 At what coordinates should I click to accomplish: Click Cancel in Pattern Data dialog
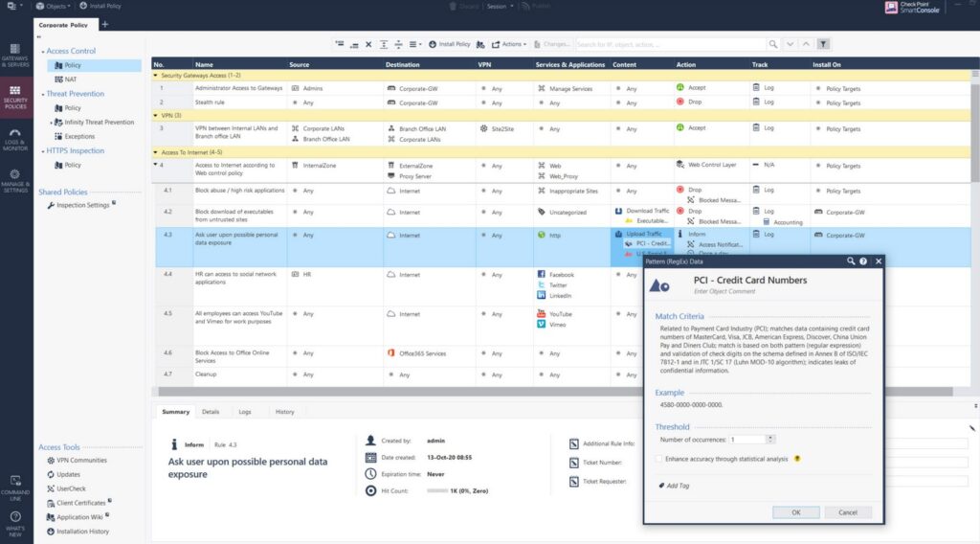coord(848,512)
